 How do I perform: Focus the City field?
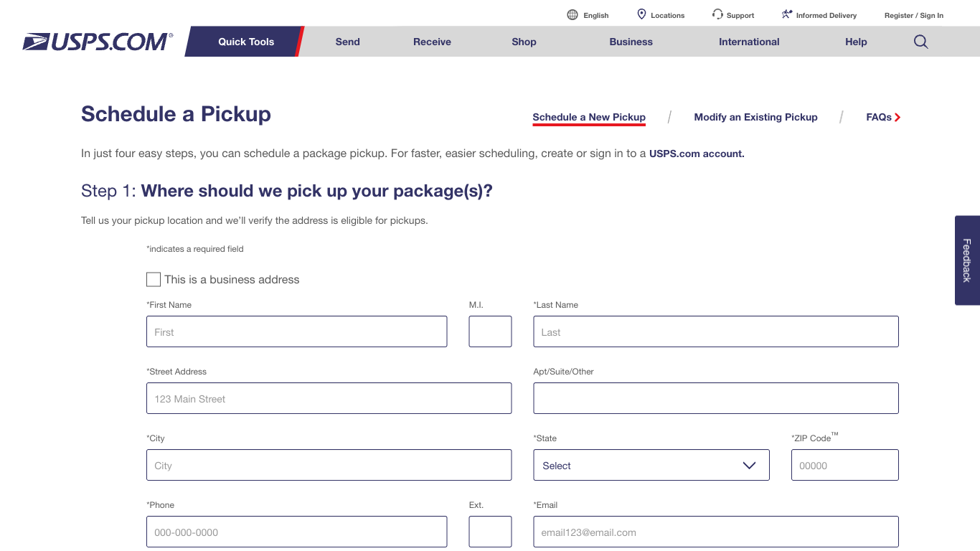coord(329,465)
